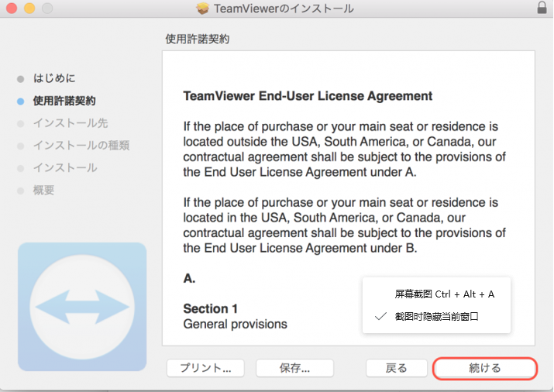Image resolution: width=554 pixels, height=392 pixels.
Task: Click the Section 1 heading text
Action: click(210, 308)
